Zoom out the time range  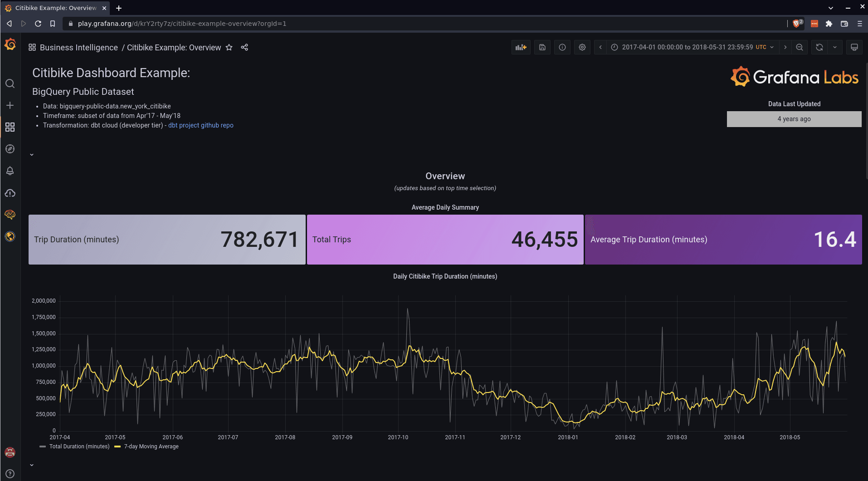coord(800,47)
